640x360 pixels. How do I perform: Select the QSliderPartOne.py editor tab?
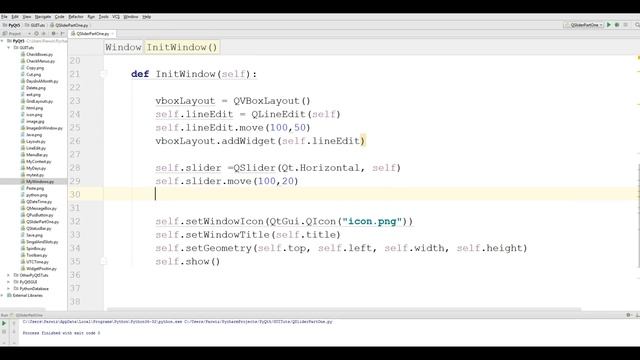point(93,34)
